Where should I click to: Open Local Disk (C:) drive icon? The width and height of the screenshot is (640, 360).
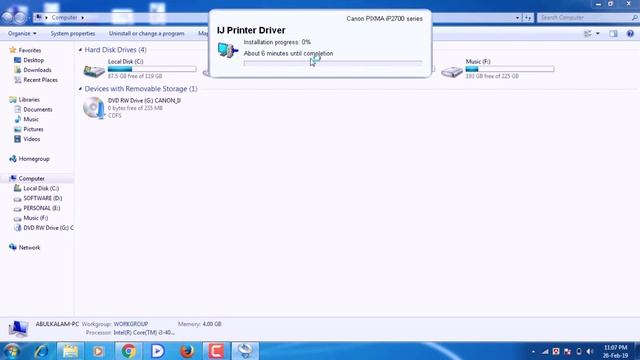[94, 71]
